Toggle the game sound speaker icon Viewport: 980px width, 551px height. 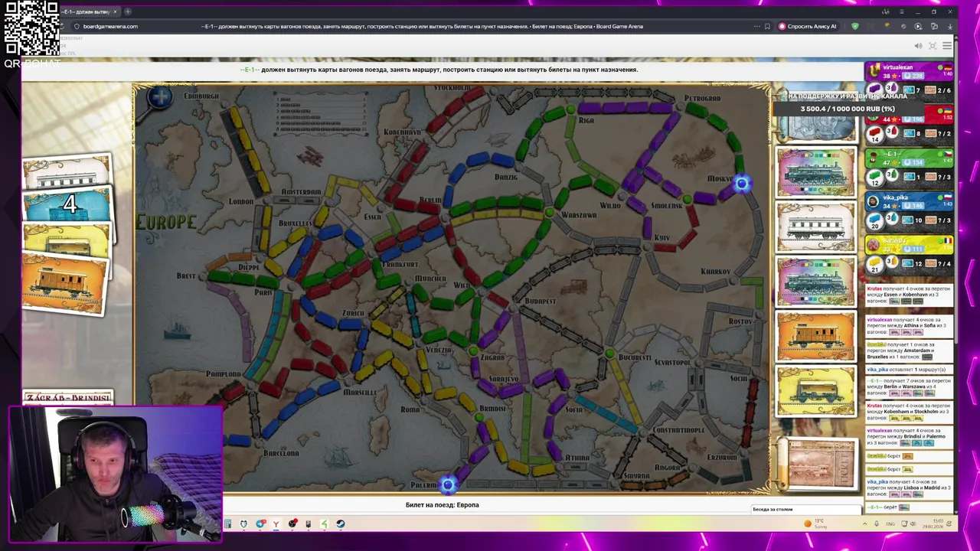918,46
